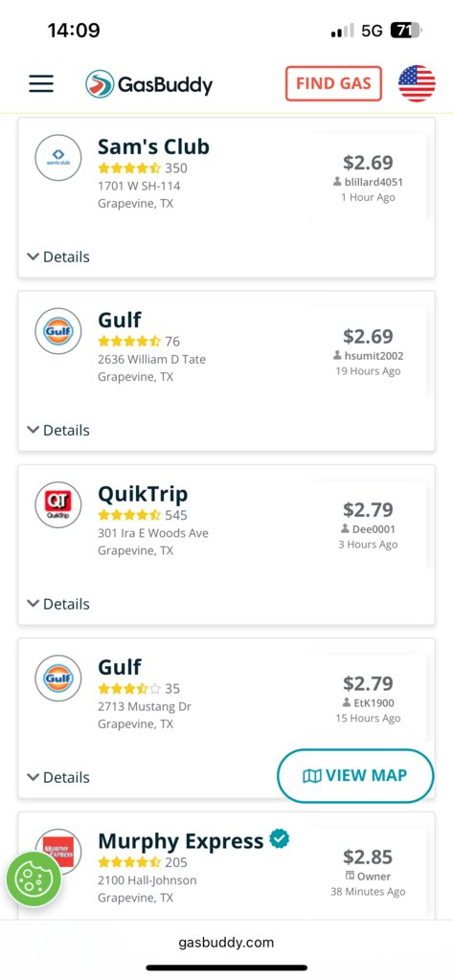Select the US flag country icon
453x980 pixels.
coord(417,83)
